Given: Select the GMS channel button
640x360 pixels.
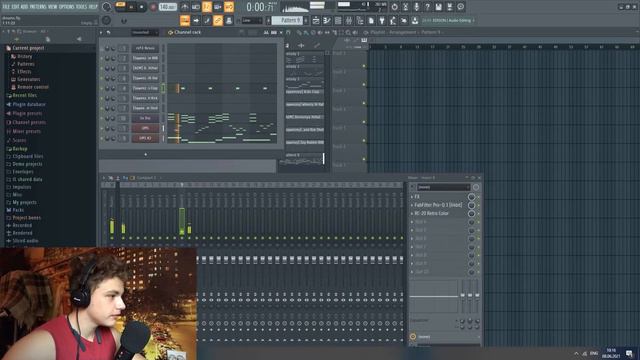Looking at the screenshot, I should (145, 128).
